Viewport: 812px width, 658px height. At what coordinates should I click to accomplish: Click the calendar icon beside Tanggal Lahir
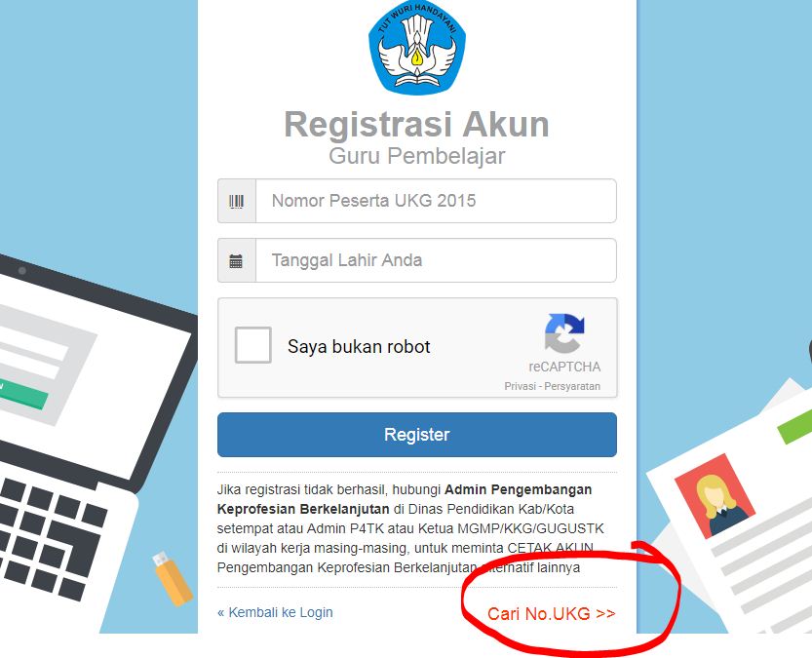(236, 261)
